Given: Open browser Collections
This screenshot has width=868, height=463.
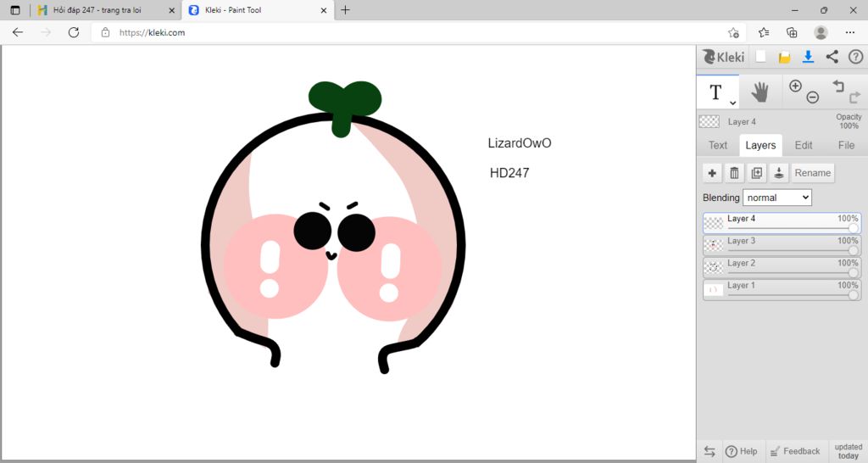Looking at the screenshot, I should [x=793, y=33].
